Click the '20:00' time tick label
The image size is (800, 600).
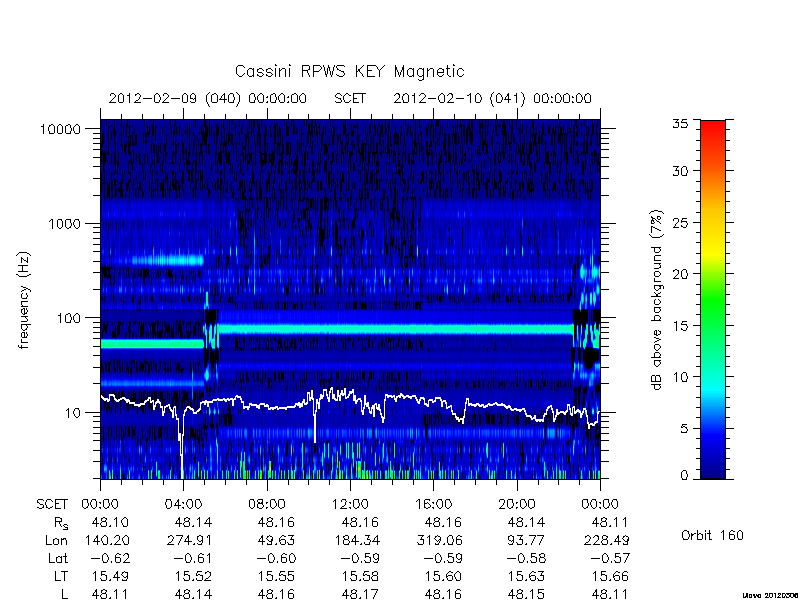click(517, 505)
